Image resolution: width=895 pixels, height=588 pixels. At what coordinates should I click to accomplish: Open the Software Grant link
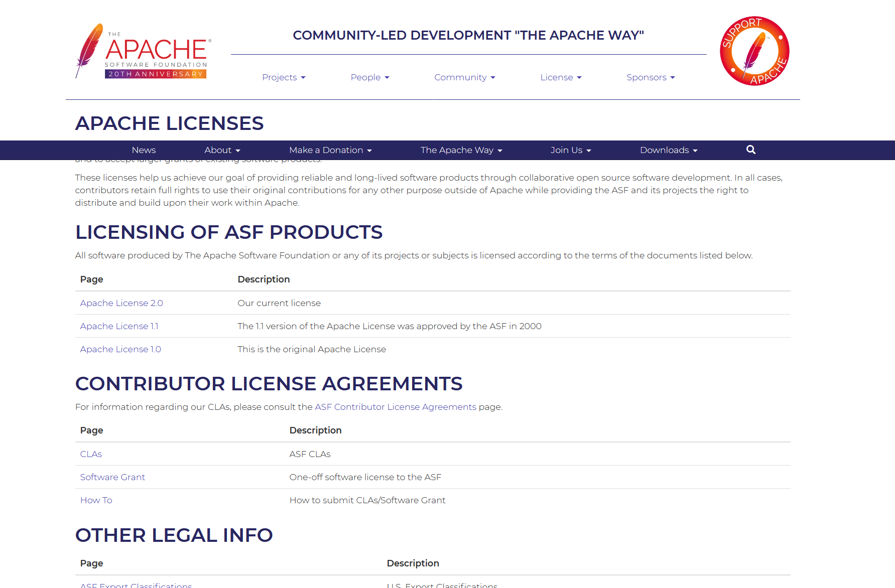[112, 477]
